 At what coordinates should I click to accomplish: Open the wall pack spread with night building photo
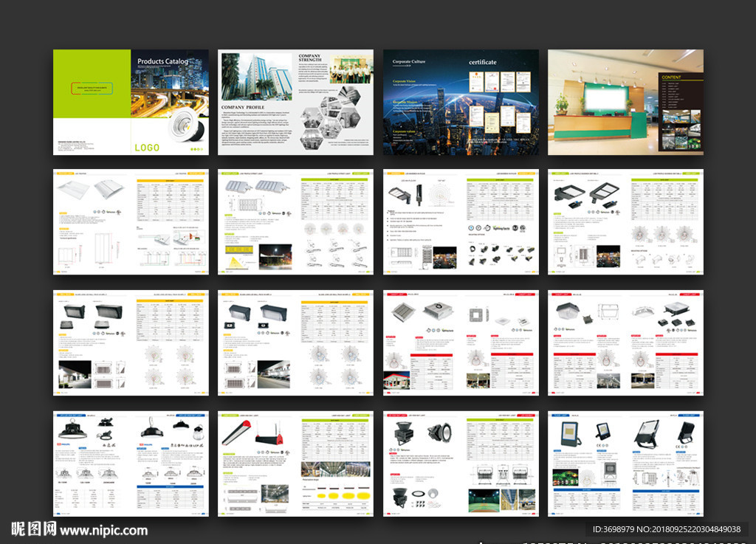click(x=131, y=343)
